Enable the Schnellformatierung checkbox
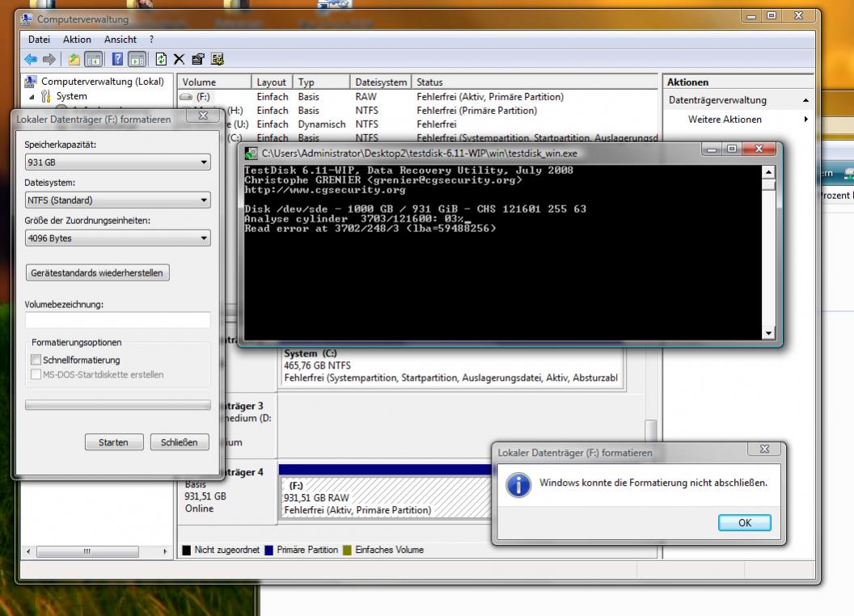The image size is (854, 616). [x=36, y=360]
